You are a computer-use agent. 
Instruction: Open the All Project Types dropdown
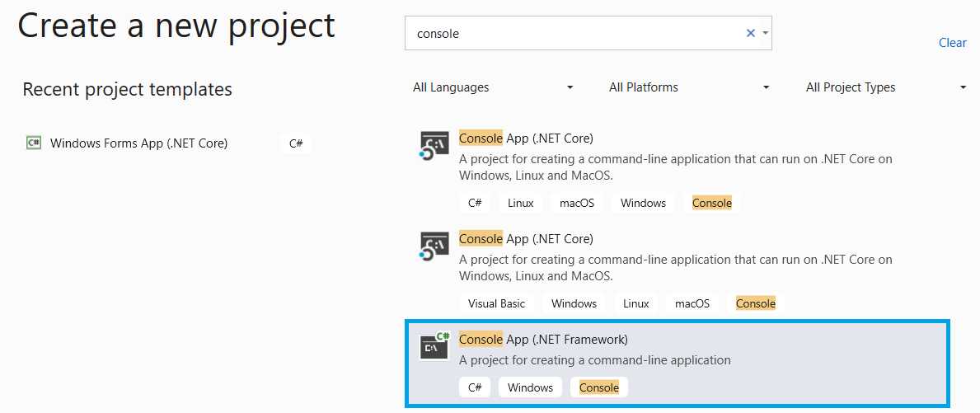886,87
